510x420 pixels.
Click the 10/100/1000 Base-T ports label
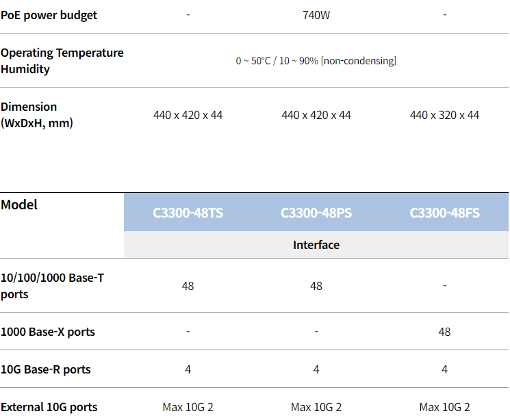click(52, 286)
